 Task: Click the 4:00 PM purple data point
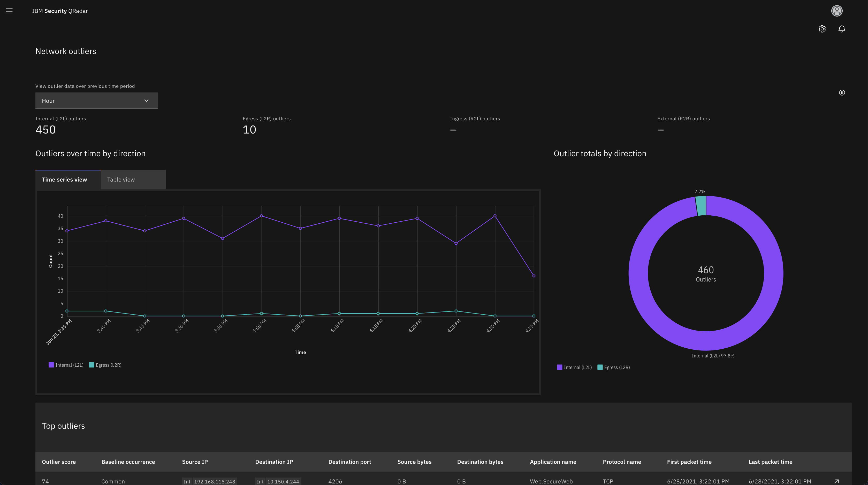(x=262, y=216)
